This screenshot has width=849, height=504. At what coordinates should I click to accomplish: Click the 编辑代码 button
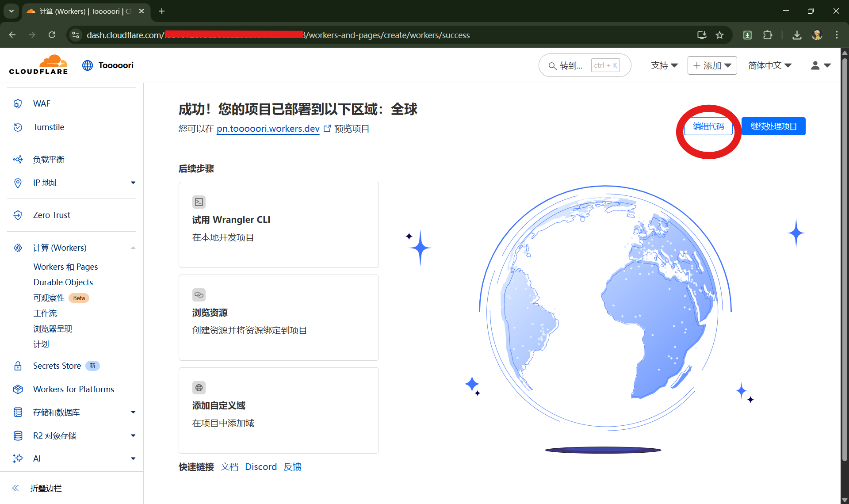[708, 126]
